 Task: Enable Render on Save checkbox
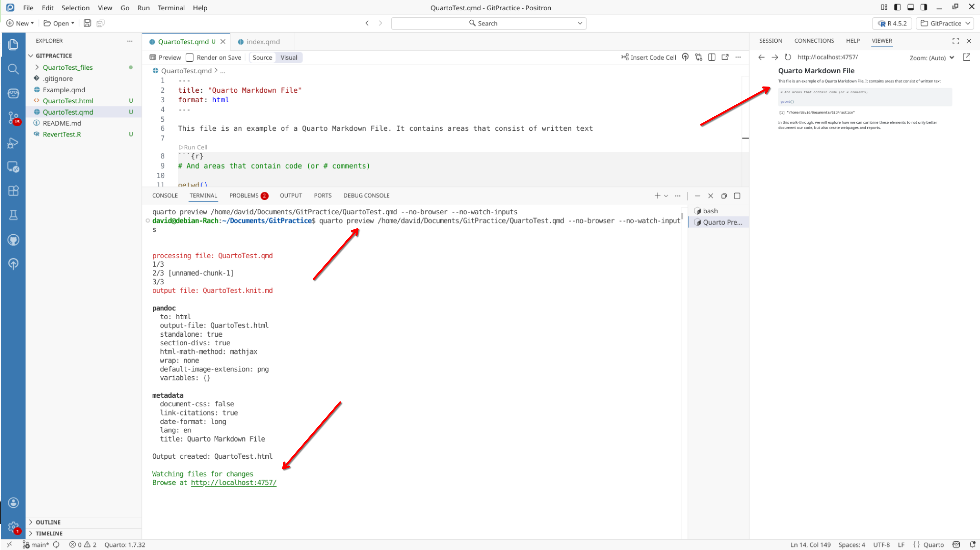[189, 57]
